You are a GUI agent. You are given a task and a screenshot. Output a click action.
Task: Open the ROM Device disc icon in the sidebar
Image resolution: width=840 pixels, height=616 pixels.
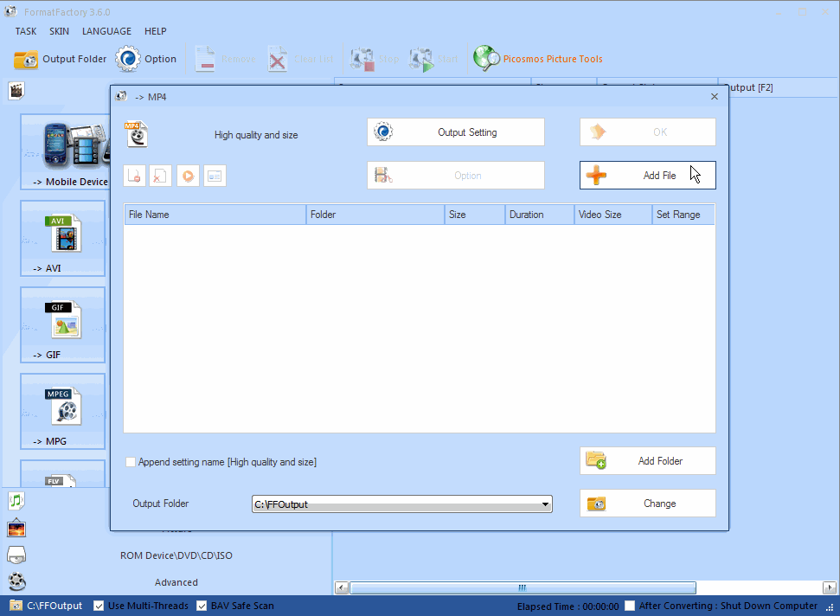(16, 555)
